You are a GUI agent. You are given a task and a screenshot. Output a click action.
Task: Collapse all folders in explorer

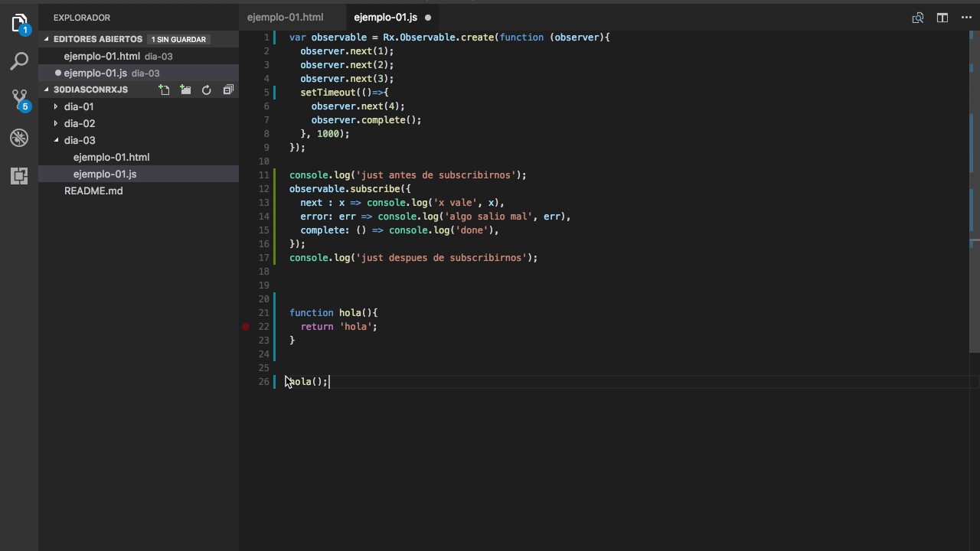point(227,90)
